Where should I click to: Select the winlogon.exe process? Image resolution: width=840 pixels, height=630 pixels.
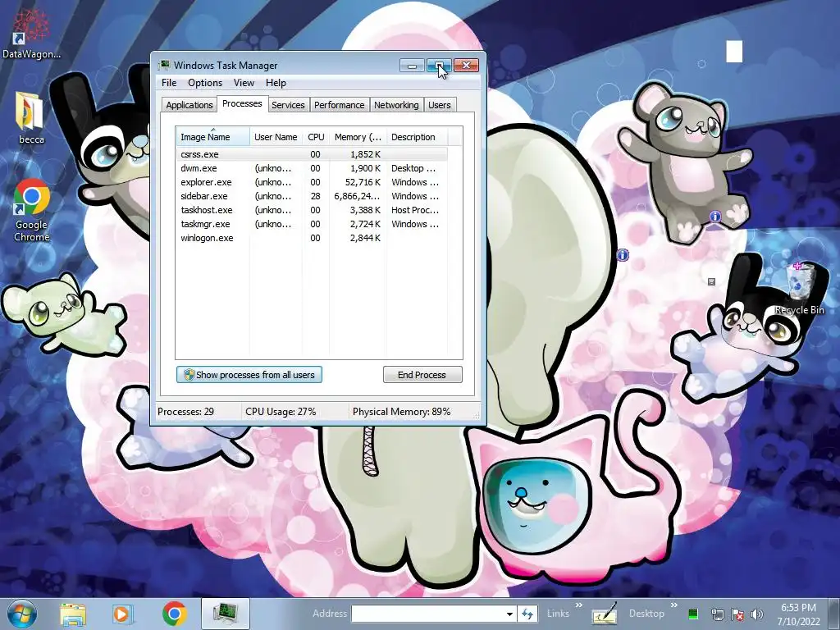coord(312,238)
